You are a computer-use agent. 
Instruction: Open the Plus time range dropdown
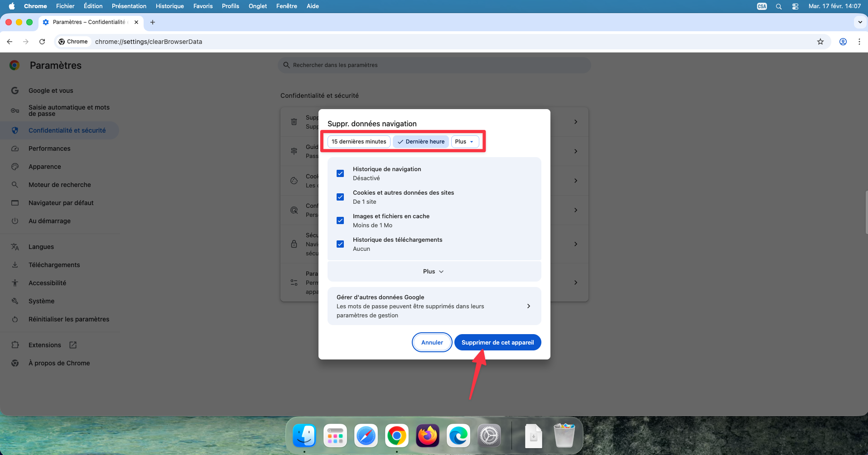click(x=465, y=142)
